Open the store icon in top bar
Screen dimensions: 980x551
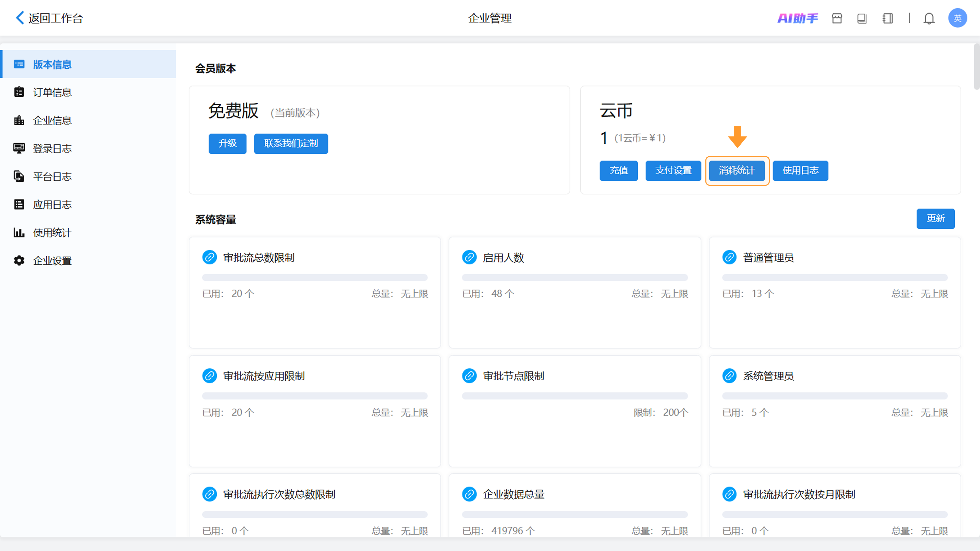tap(837, 18)
